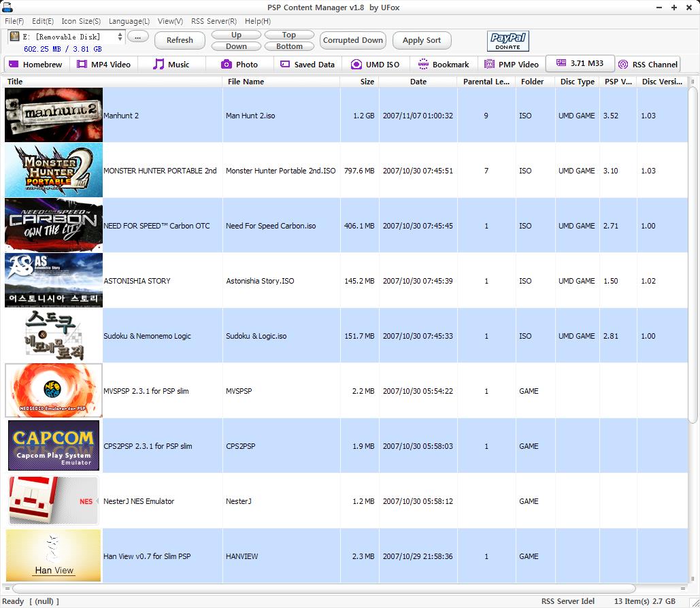Open the Language menu
The image size is (700, 608).
point(129,21)
